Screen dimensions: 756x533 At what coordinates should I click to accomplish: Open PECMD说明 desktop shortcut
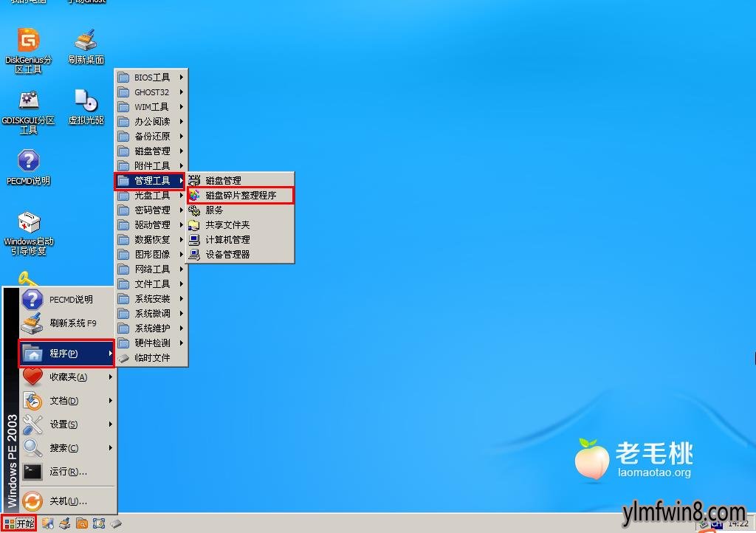point(28,168)
